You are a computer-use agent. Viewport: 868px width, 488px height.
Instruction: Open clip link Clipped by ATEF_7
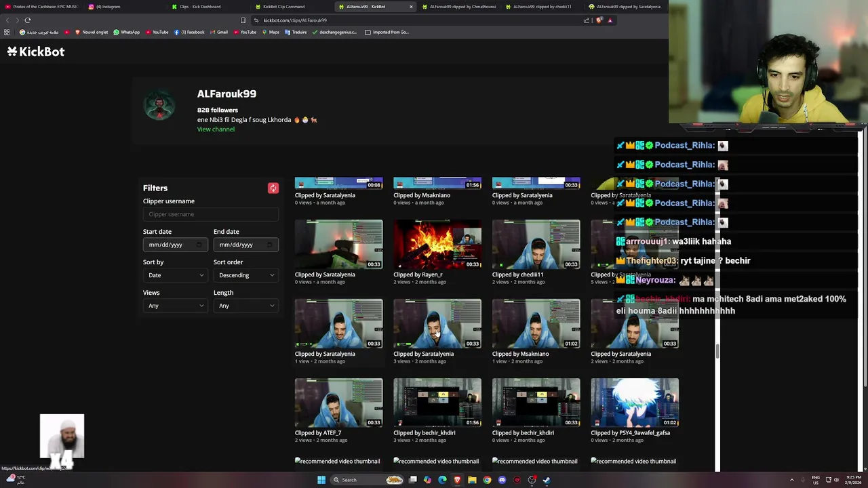[318, 433]
